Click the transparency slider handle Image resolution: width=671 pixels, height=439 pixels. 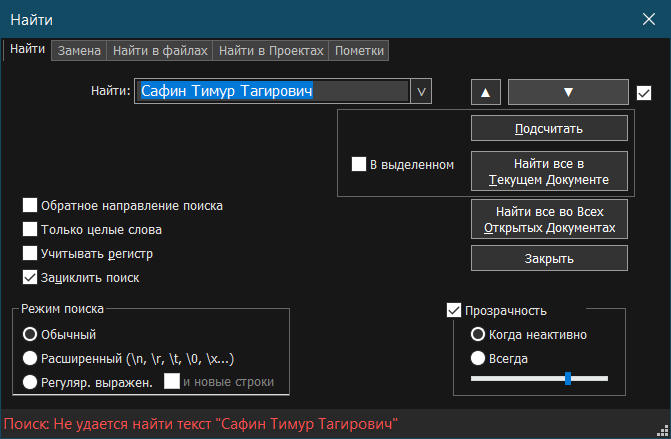[568, 378]
